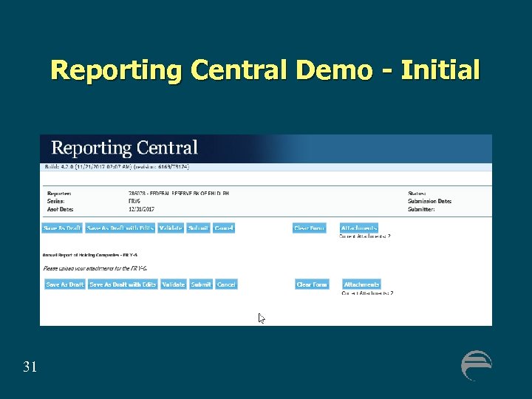The image size is (532, 399).
Task: Click the lower Save As Draft button
Action: [x=65, y=284]
